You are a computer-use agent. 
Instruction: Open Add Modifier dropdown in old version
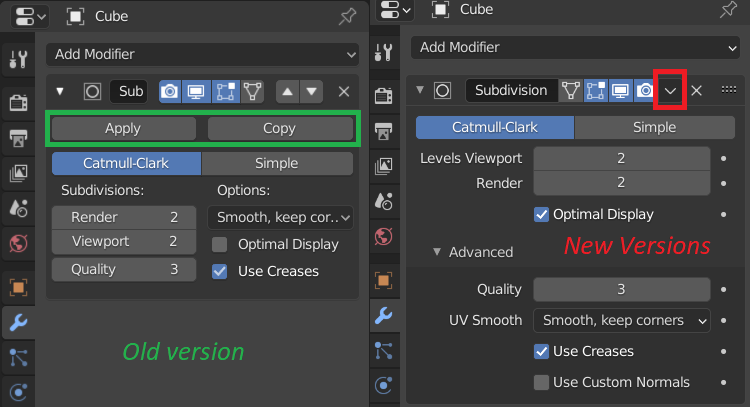pos(202,54)
